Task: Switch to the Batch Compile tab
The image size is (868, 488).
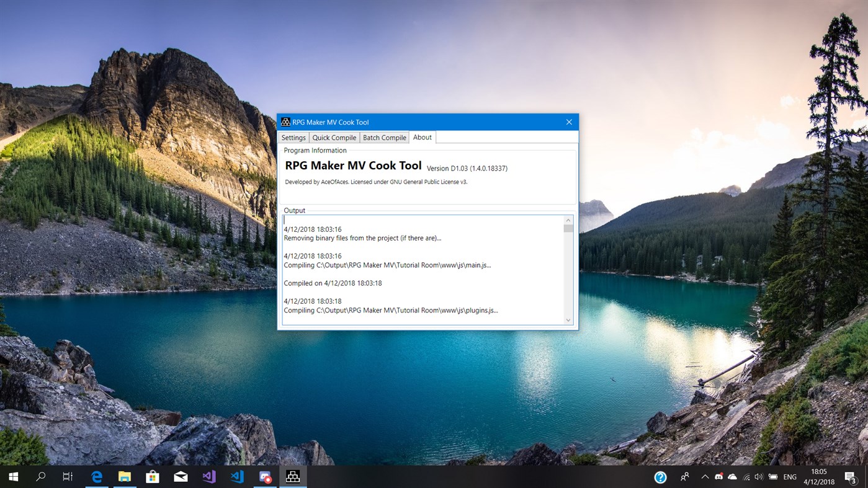Action: coord(385,138)
